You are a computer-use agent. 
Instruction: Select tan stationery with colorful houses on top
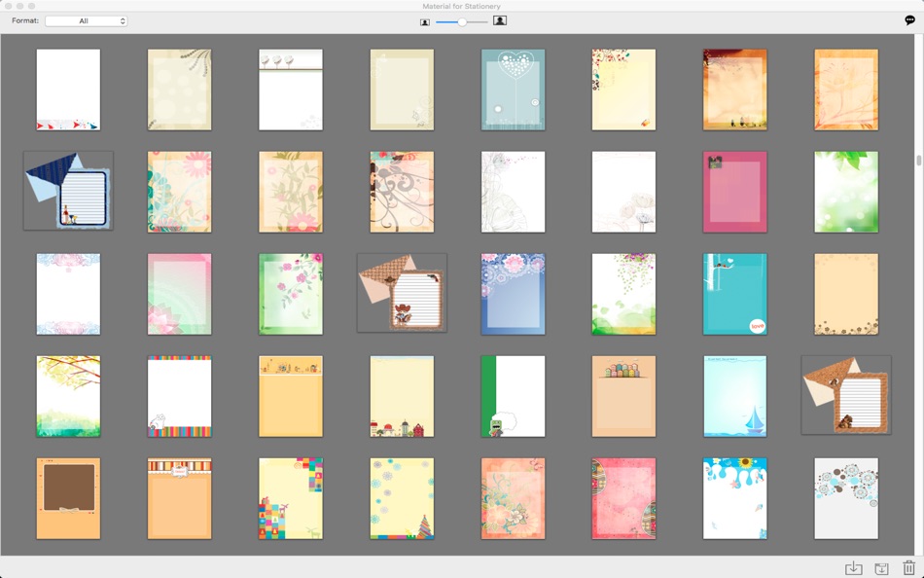click(623, 396)
